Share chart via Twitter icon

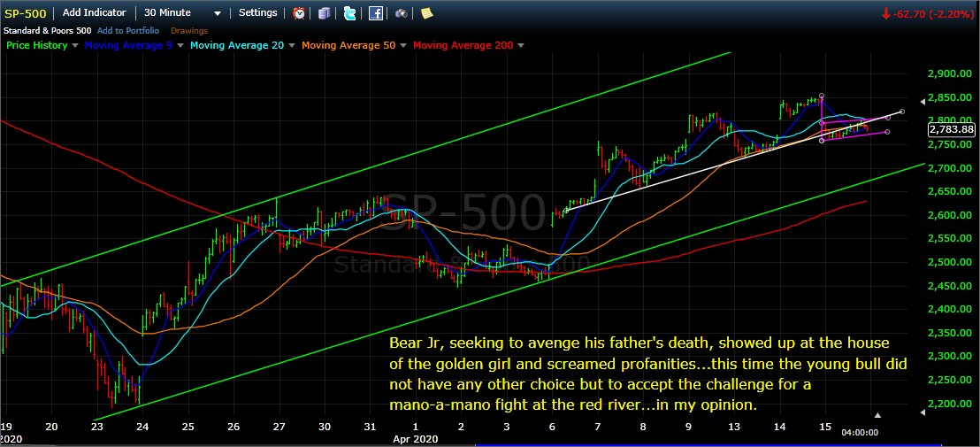pyautogui.click(x=350, y=13)
